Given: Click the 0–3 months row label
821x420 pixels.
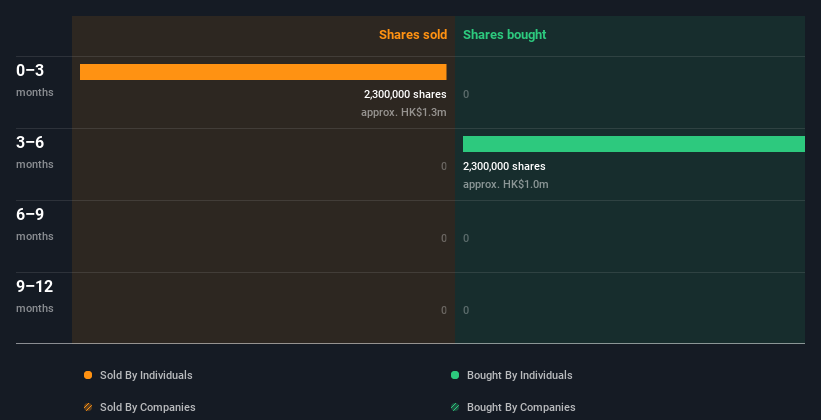Looking at the screenshot, I should tap(35, 80).
